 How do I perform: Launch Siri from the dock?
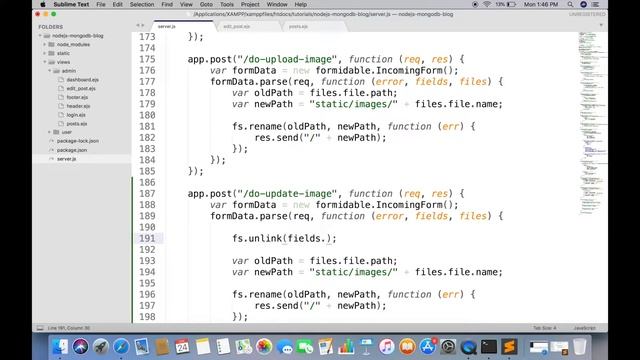coord(80,347)
